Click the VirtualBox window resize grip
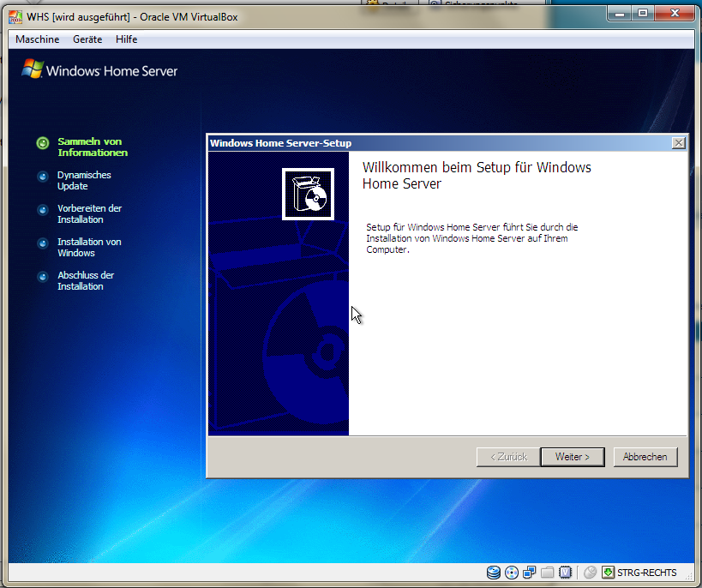 pos(689,577)
